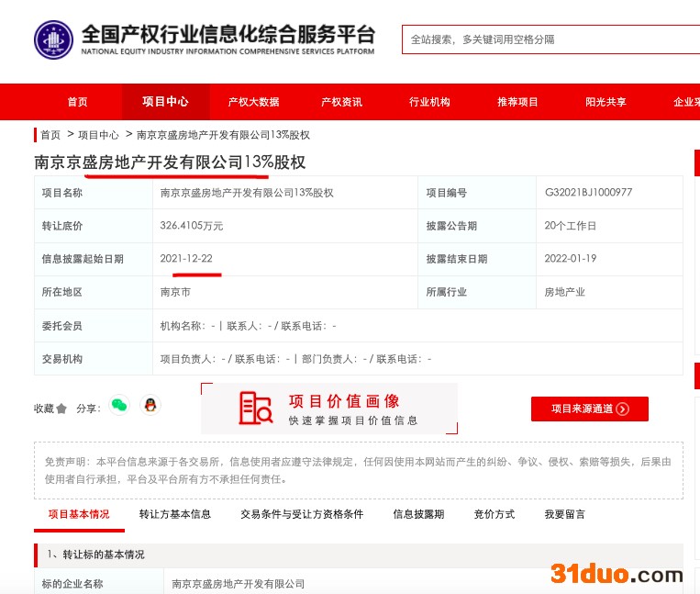Click the favorite star icon

click(61, 409)
